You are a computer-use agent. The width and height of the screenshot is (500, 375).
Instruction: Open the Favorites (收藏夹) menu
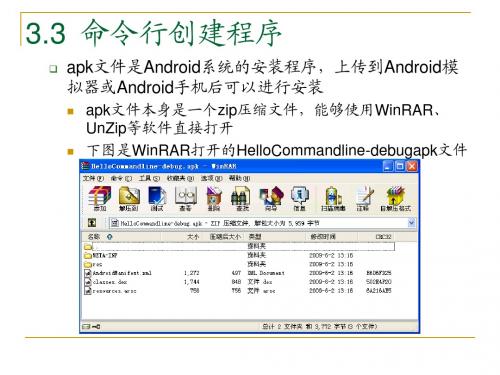click(x=180, y=178)
